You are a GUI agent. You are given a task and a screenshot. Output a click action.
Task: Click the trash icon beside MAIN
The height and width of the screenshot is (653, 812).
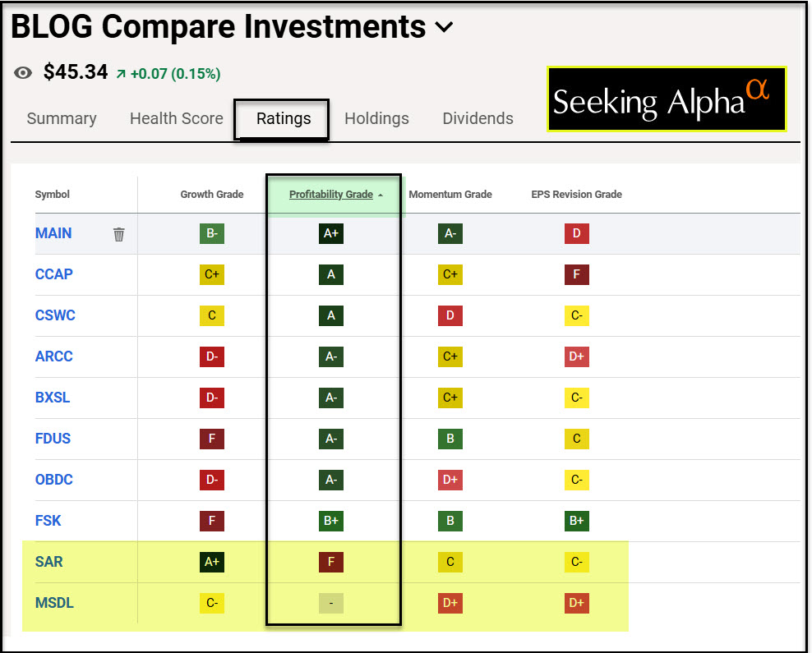119,234
